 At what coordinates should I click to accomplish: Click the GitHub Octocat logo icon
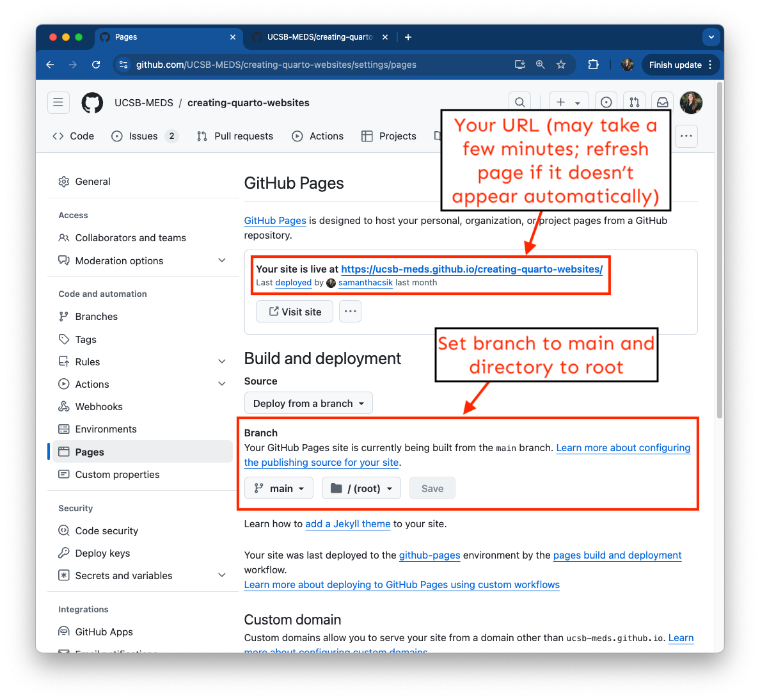click(92, 102)
